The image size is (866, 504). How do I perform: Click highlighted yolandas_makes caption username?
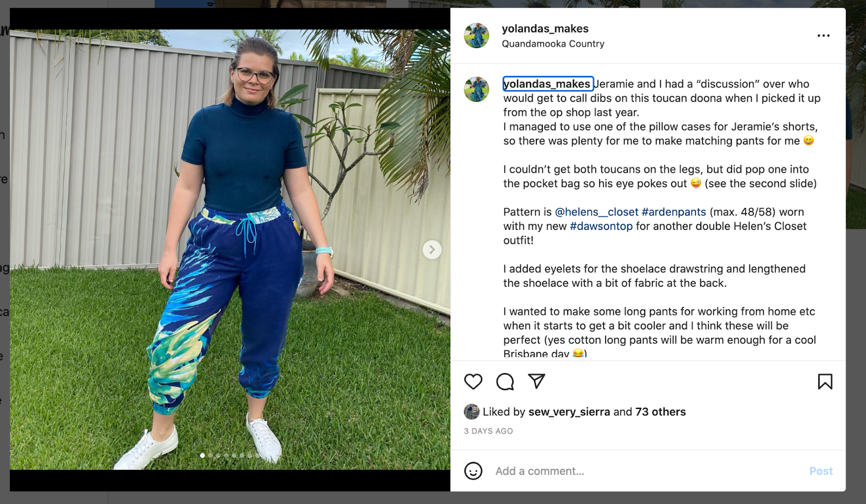(x=548, y=84)
